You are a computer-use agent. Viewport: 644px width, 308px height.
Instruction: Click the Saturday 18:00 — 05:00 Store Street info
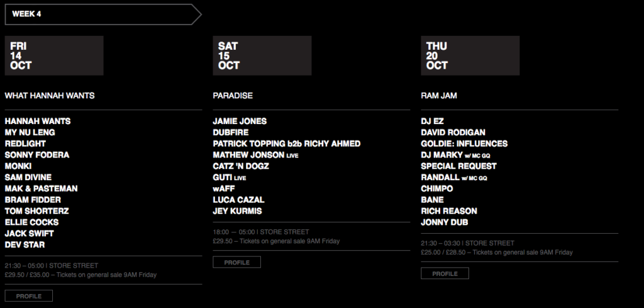(x=261, y=232)
